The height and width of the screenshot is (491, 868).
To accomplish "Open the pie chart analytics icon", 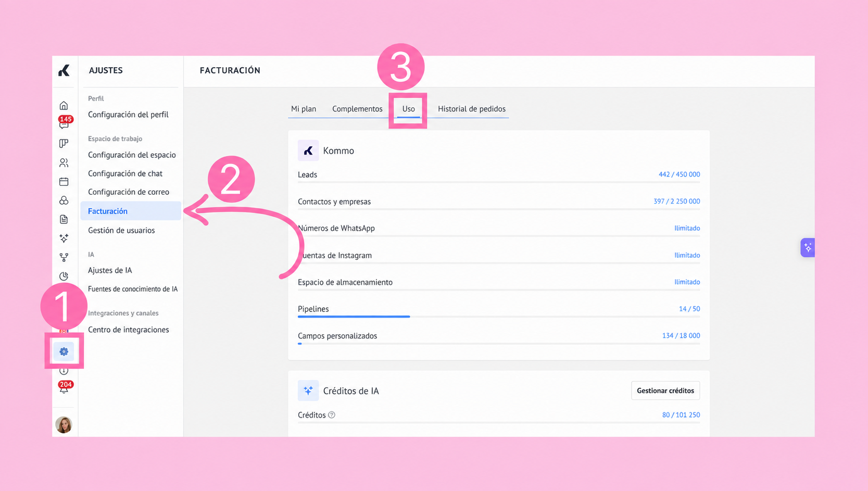I will (x=64, y=276).
